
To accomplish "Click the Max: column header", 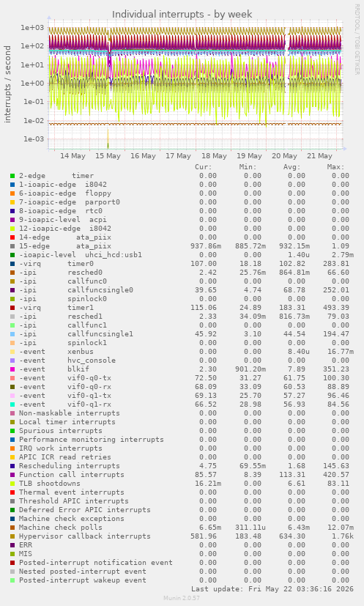I will [335, 167].
